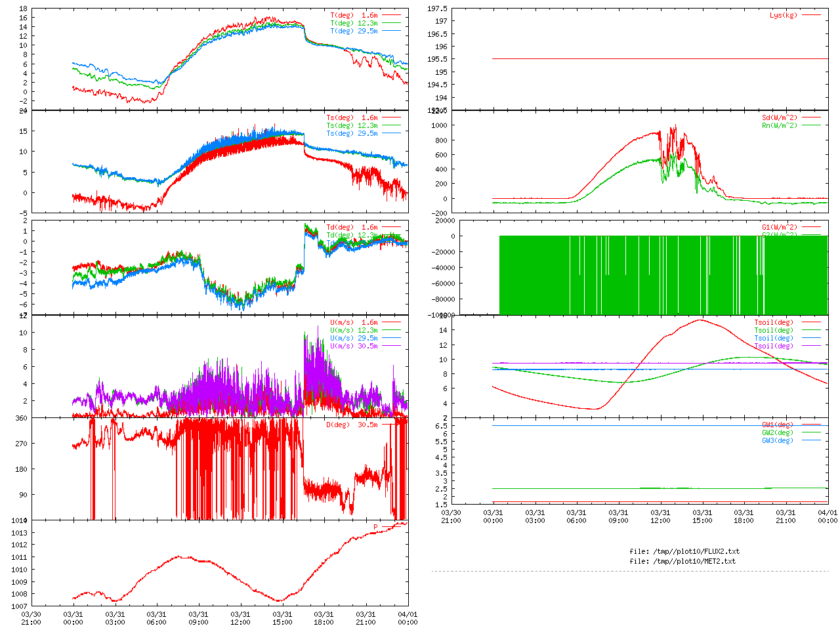Click the red Tsoil(deg) legend label
This screenshot has height=630, width=840.
[x=774, y=323]
